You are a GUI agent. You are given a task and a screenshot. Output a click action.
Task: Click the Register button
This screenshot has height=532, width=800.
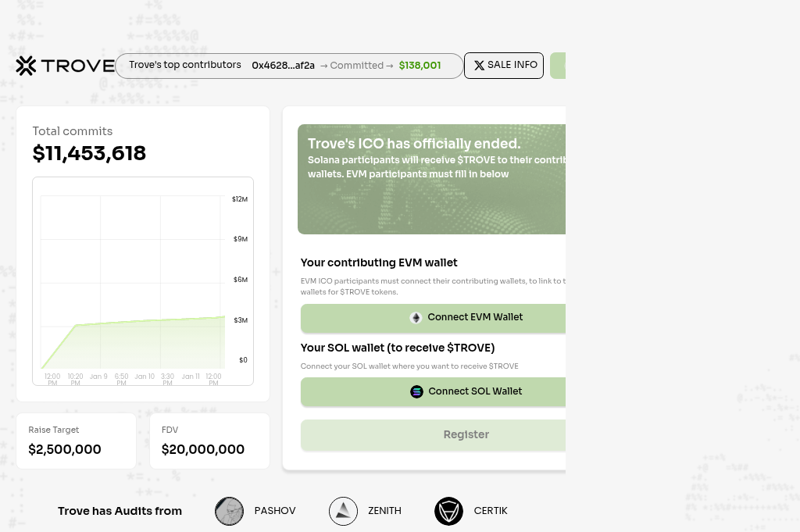click(x=466, y=434)
